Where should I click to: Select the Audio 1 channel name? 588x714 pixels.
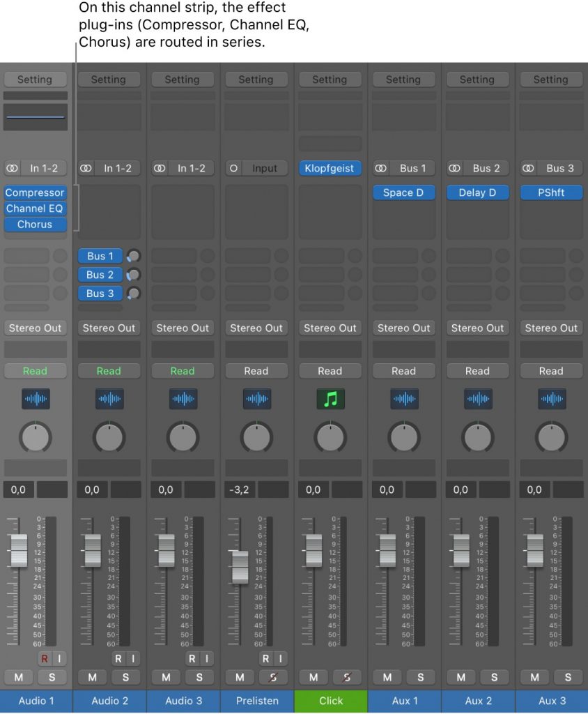click(x=36, y=701)
